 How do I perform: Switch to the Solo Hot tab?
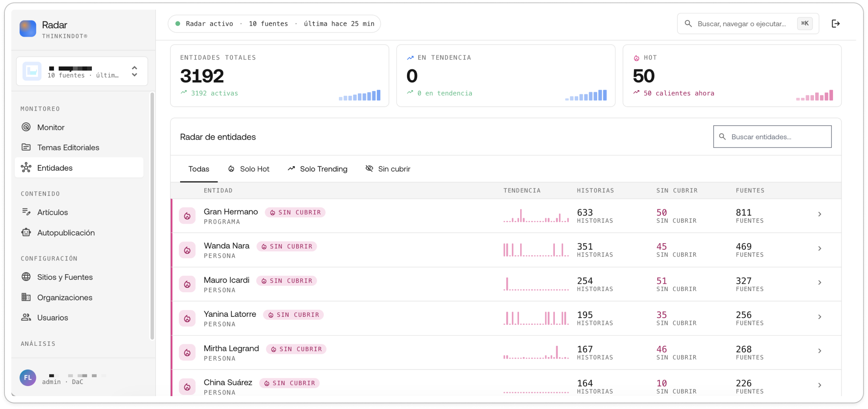coord(249,169)
